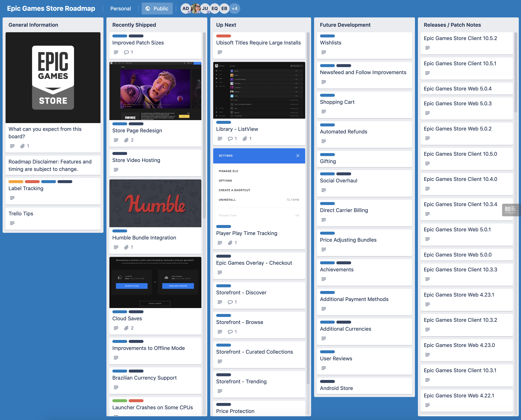
Task: Click attachment icon on What can you expect card
Action: [x=22, y=146]
